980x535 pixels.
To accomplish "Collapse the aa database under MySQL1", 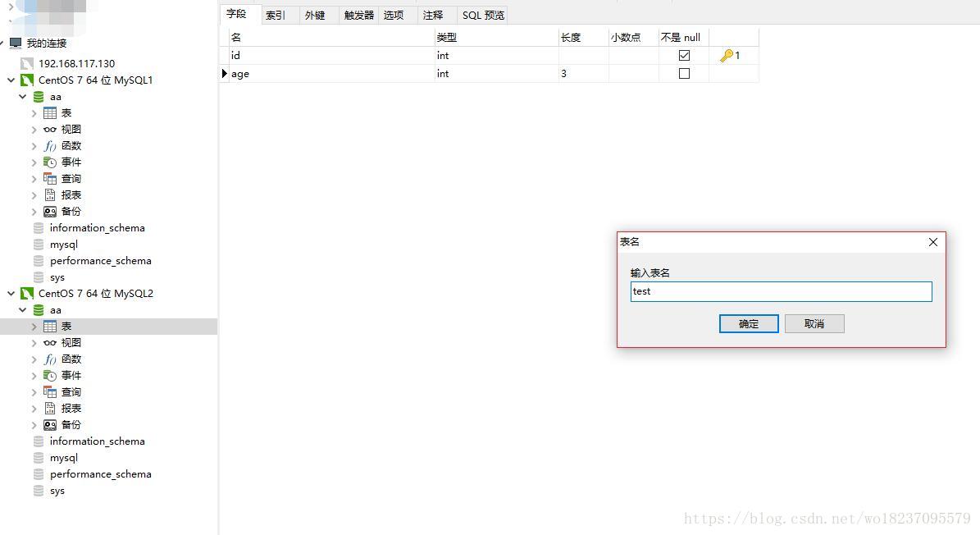I will coord(22,96).
